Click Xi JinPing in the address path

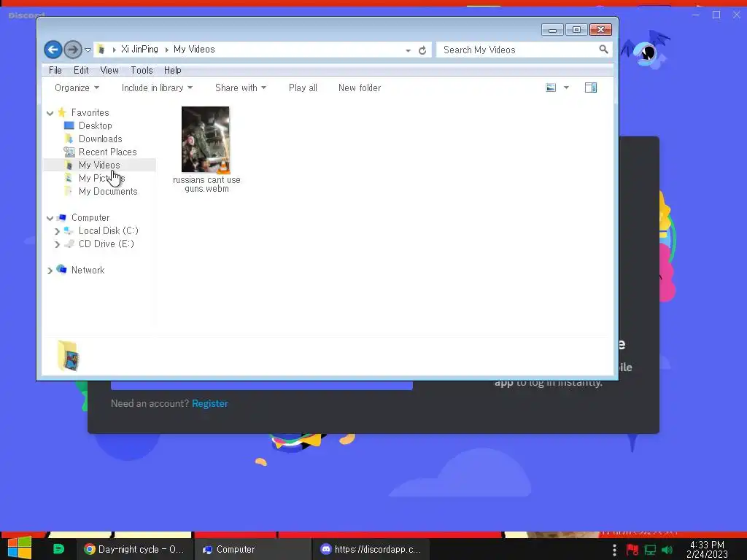139,50
